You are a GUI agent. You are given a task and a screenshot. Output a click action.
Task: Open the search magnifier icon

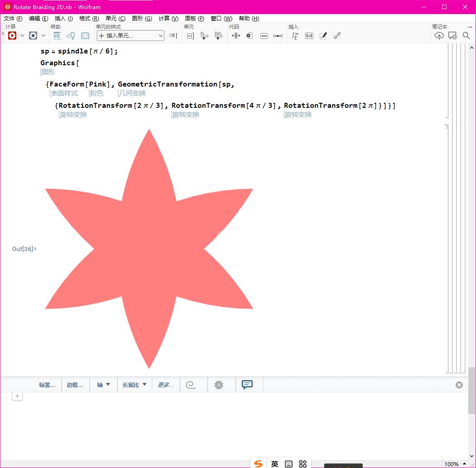(466, 35)
